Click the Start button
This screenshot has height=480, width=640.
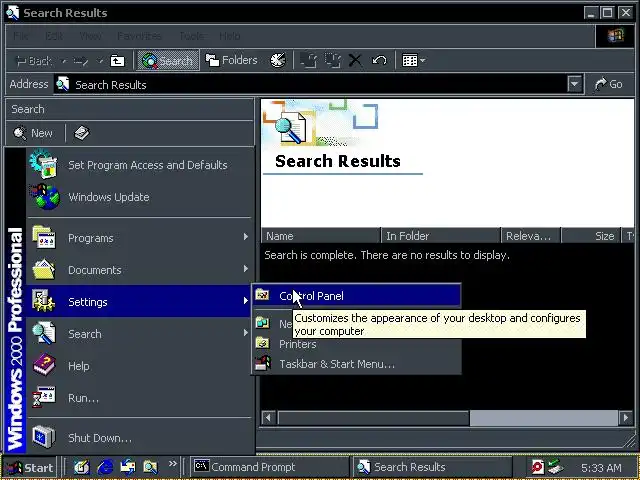[30, 467]
